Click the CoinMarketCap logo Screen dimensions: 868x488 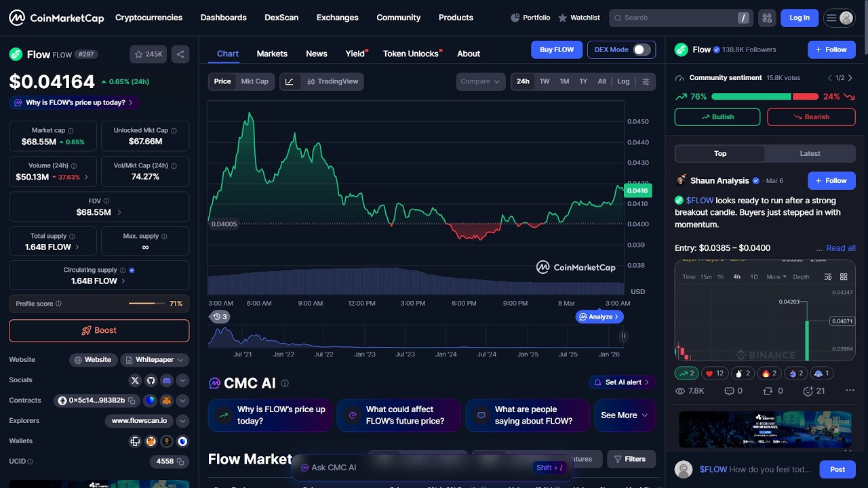[x=56, y=18]
